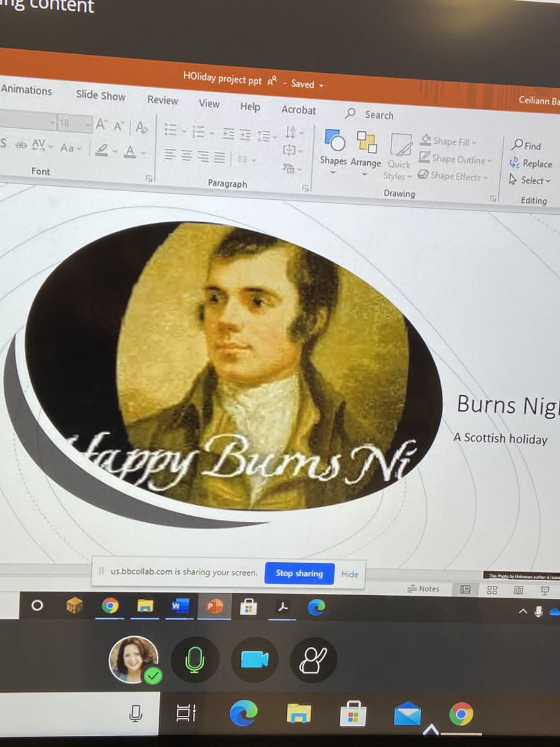Viewport: 560px width, 747px height.
Task: Open the columns layout dropdown
Action: [x=246, y=159]
